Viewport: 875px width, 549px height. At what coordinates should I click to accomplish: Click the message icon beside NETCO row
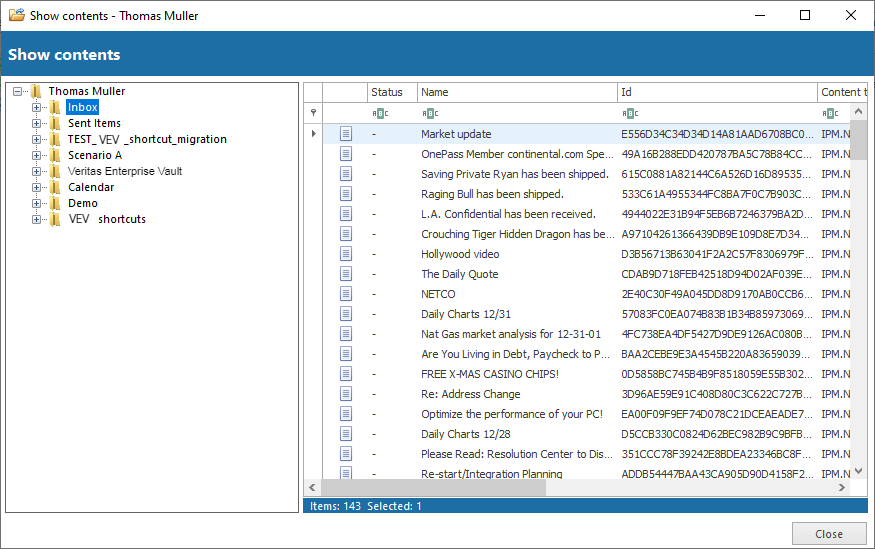(x=346, y=294)
